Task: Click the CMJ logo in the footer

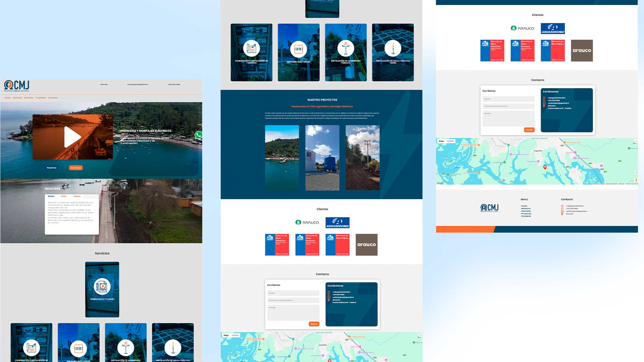Action: [489, 208]
